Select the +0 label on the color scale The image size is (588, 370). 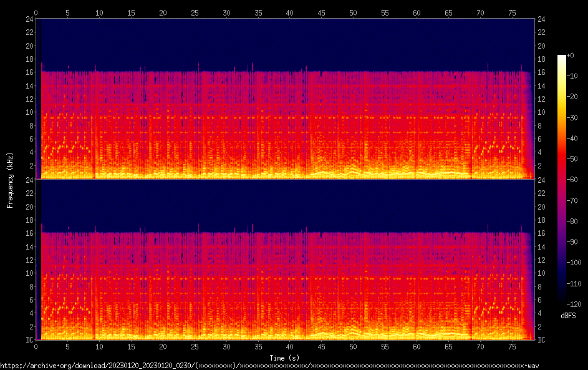pyautogui.click(x=571, y=56)
